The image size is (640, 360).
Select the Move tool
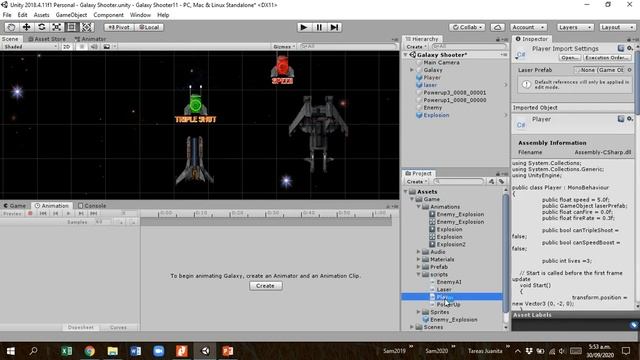[x=27, y=27]
